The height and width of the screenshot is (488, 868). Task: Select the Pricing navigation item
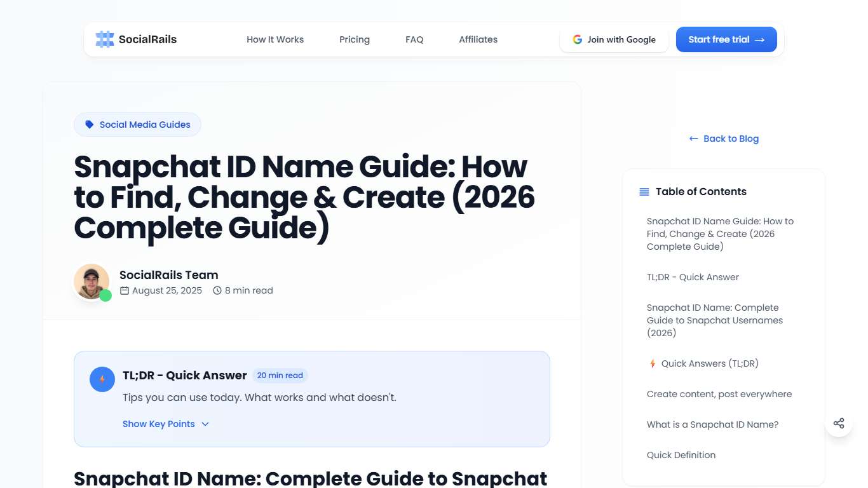click(354, 39)
